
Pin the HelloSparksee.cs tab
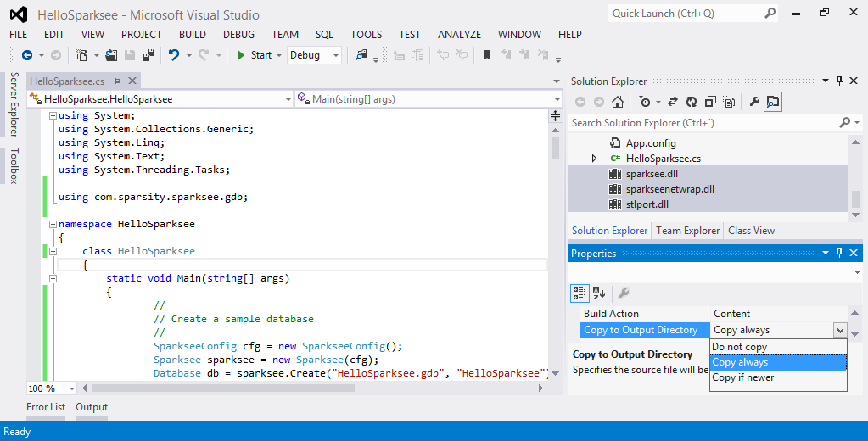117,81
